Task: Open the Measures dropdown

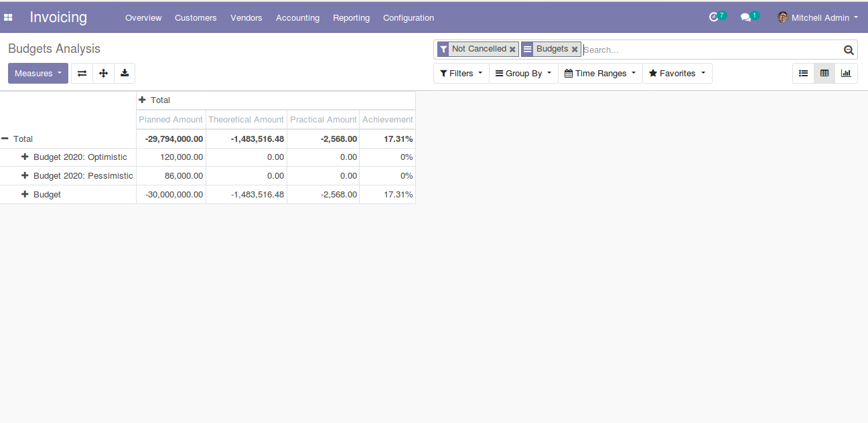Action: pyautogui.click(x=38, y=74)
